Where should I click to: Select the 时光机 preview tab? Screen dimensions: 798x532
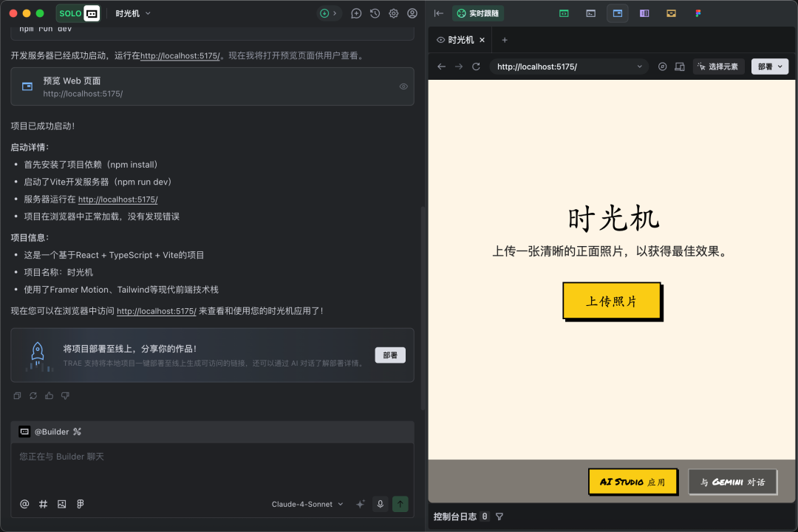461,40
